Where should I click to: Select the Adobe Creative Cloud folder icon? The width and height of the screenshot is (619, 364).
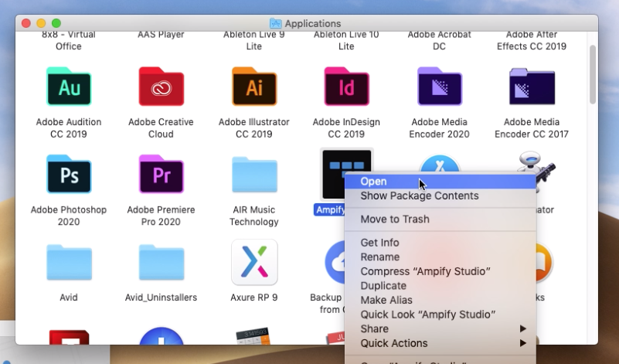click(x=161, y=87)
